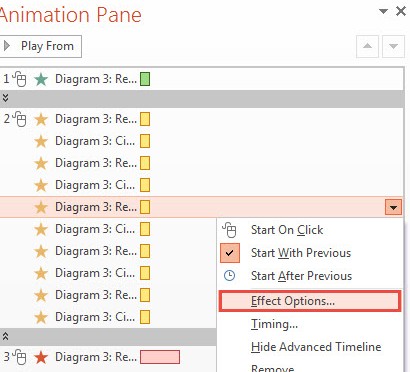Click the mouse trigger icon beside number 2
Image resolution: width=410 pixels, height=372 pixels.
(20, 119)
